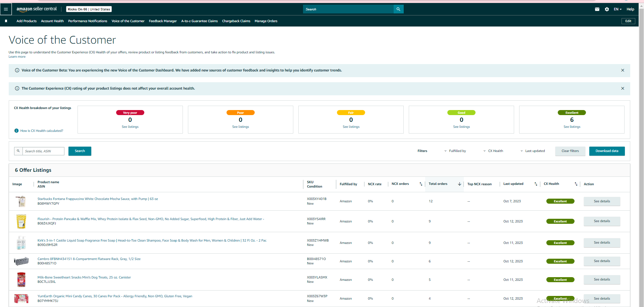Open the Kirk's Castile Liquid Soap thumbnail
Image resolution: width=644 pixels, height=307 pixels.
pos(21,243)
